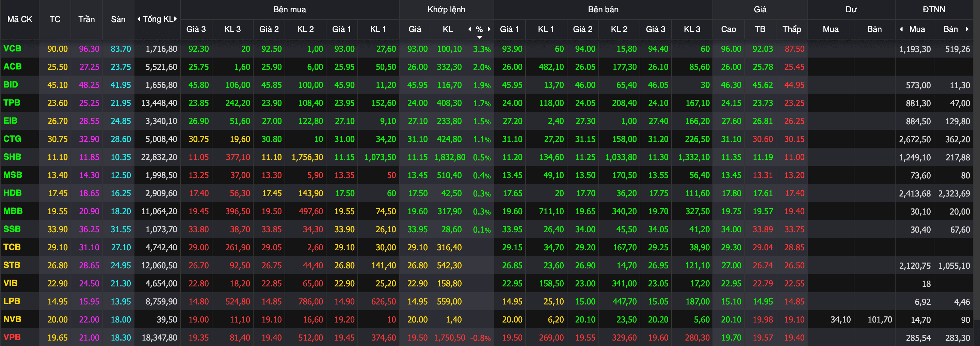Open SHB stock symbol
The image size is (980, 346).
click(12, 157)
